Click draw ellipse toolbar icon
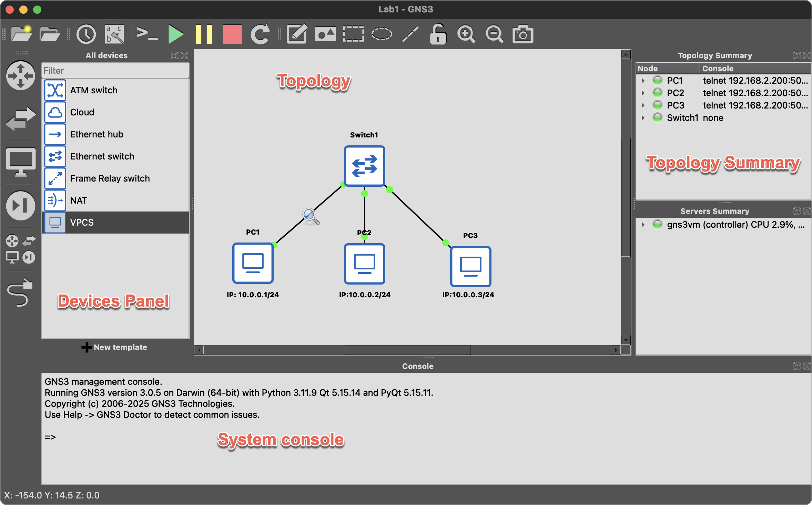This screenshot has width=812, height=505. tap(382, 34)
